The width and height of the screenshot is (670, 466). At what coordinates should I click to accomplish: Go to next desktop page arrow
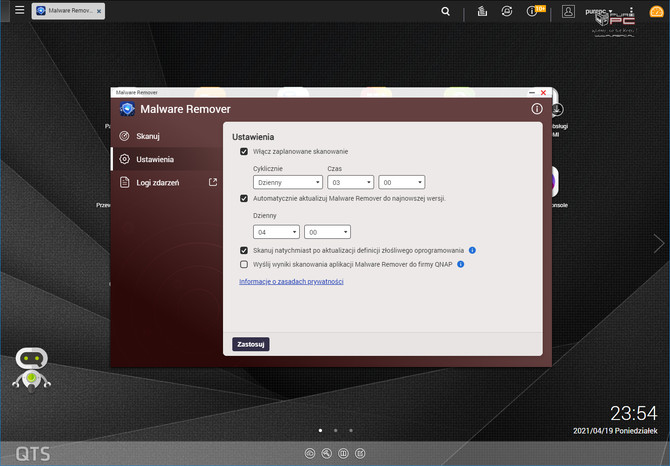658,244
